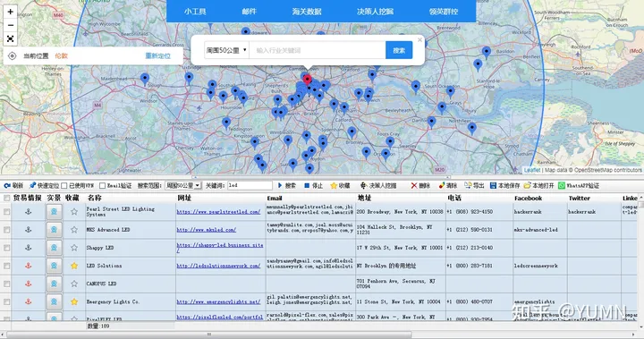Switch to the 决策人挖掘 top tab
644x339 pixels.
pyautogui.click(x=375, y=12)
